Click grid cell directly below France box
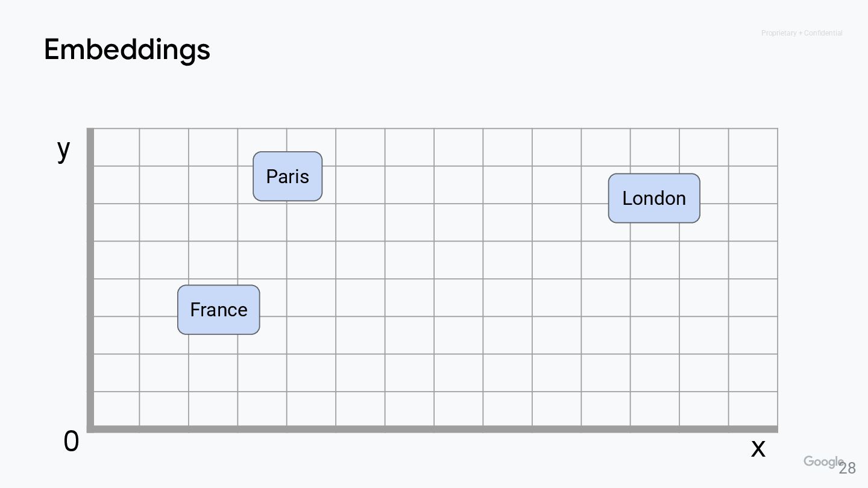 click(213, 372)
